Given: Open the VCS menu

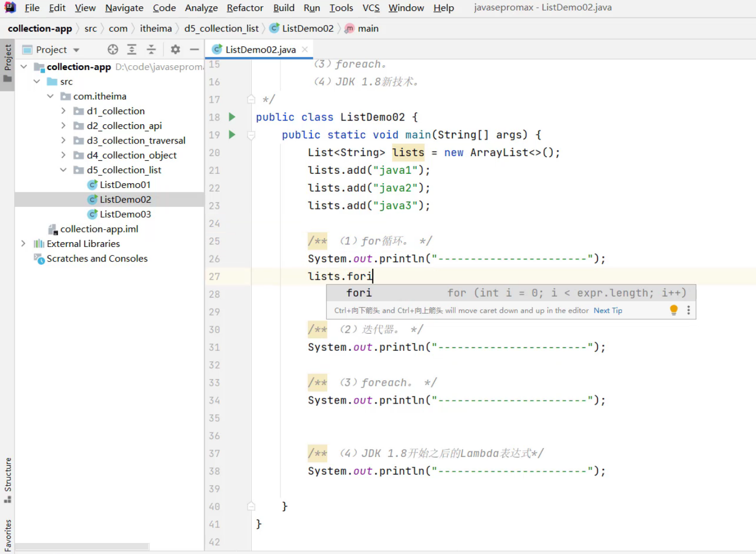Looking at the screenshot, I should click(371, 8).
